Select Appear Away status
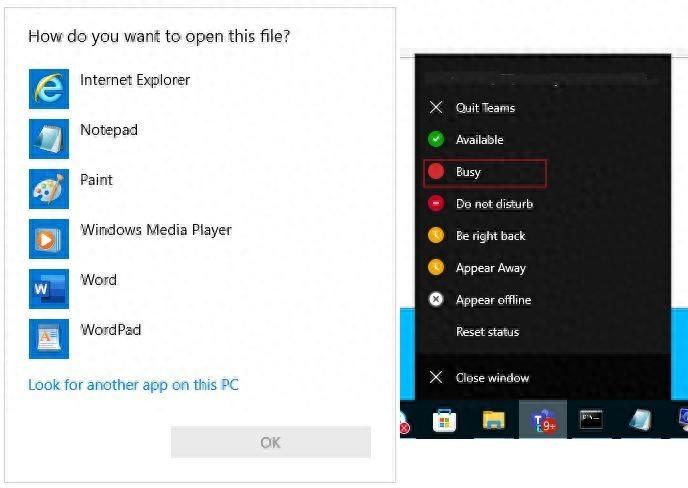The image size is (688, 488). pos(490,268)
